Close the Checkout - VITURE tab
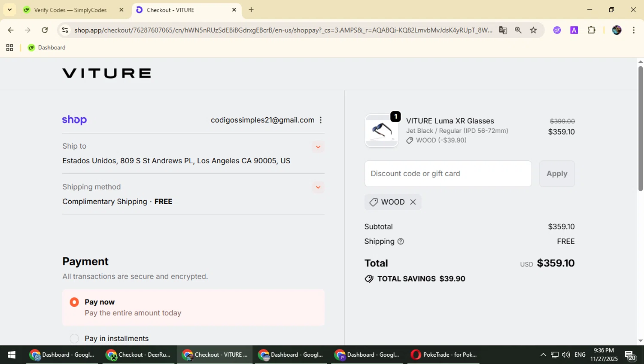Viewport: 644px width, 364px height. click(x=234, y=10)
